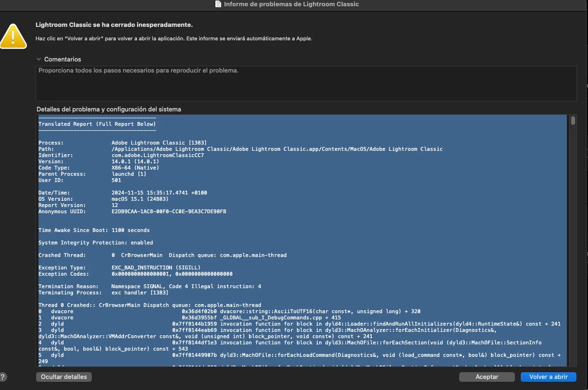Click stack frame 0 dvacore AsciiToUTF16
This screenshot has height=390, width=588.
pos(229,311)
